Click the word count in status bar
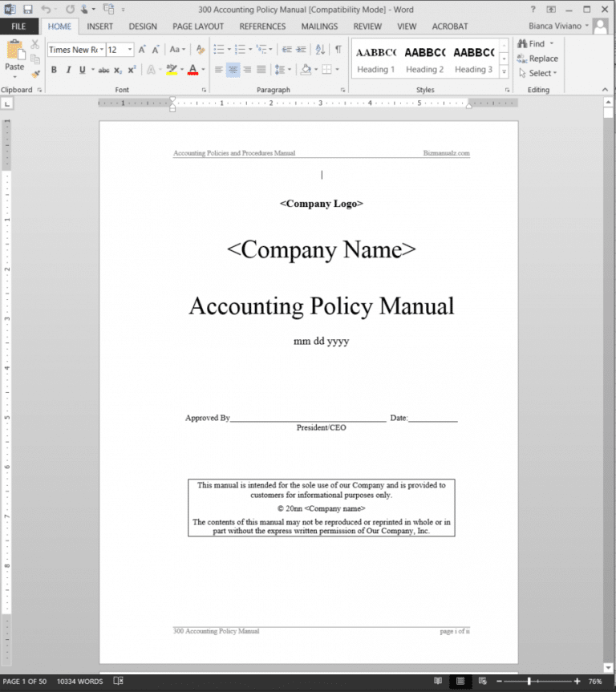This screenshot has width=616, height=692. [79, 682]
